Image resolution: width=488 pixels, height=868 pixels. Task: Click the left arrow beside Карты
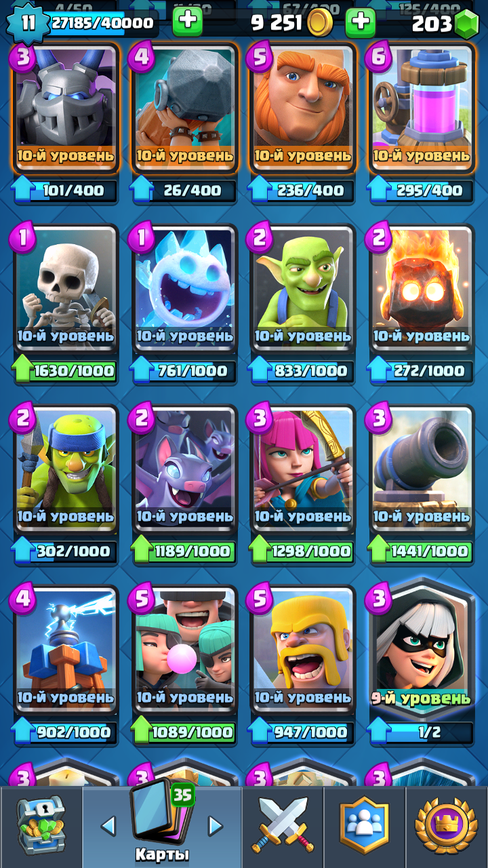tap(108, 825)
